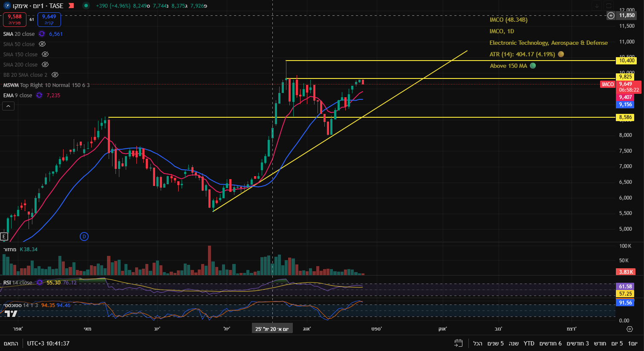Open time axis settings hexagon icon

coord(630,329)
